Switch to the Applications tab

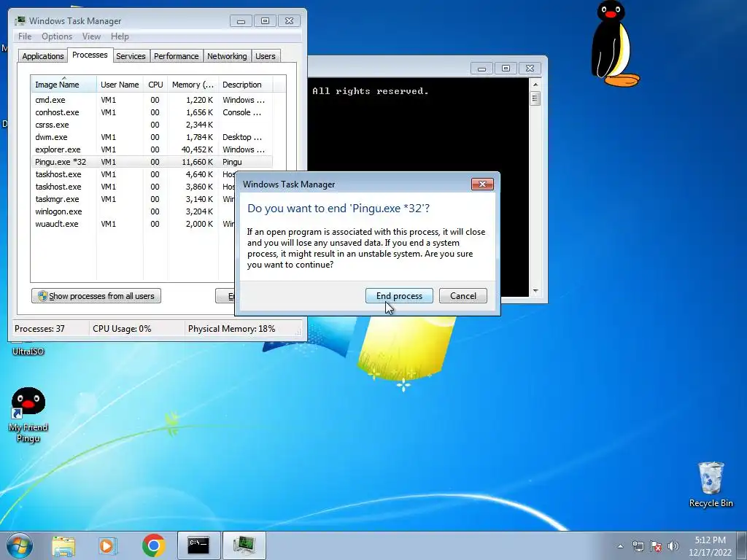tap(43, 56)
